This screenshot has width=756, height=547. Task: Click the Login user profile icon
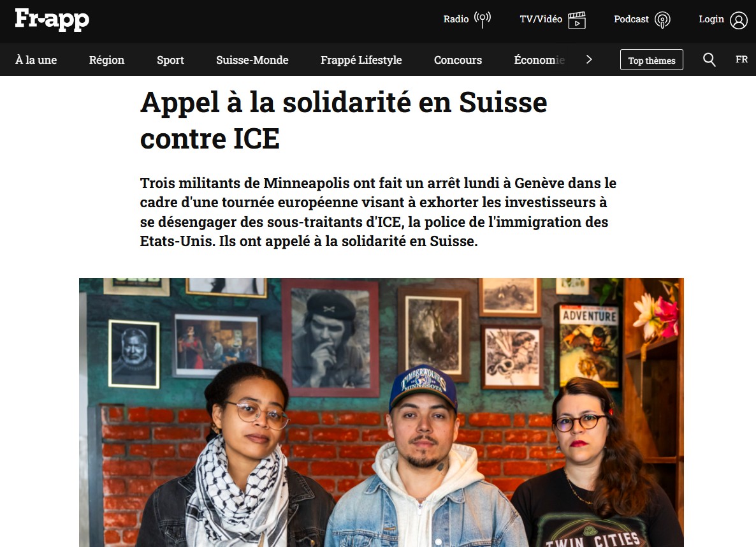click(x=738, y=20)
